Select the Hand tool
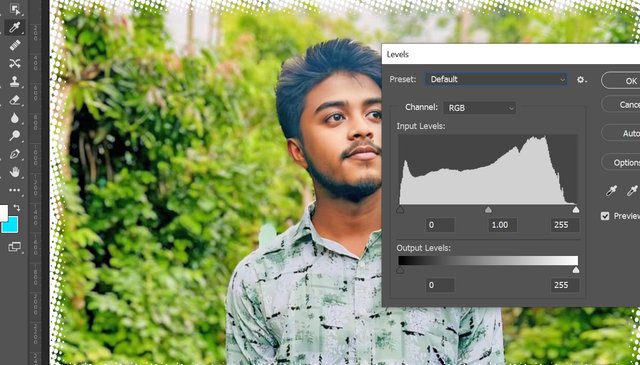640x365 pixels. coord(15,172)
